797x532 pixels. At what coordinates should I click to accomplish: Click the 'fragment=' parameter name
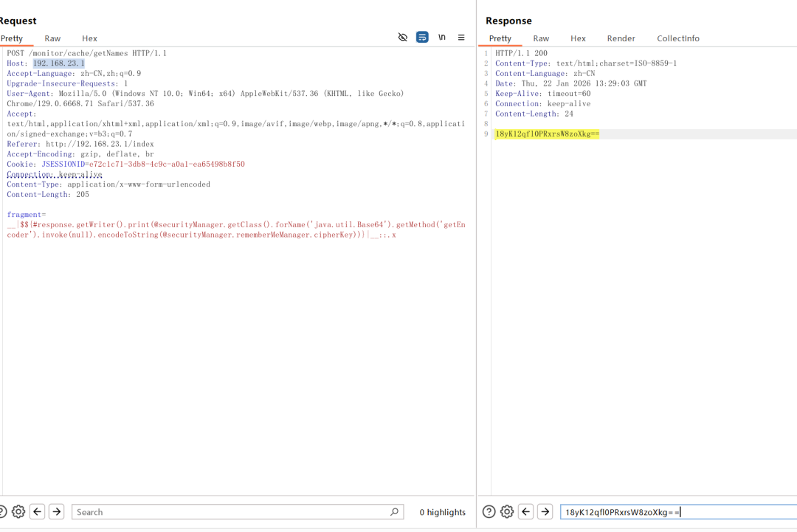pyautogui.click(x=27, y=215)
